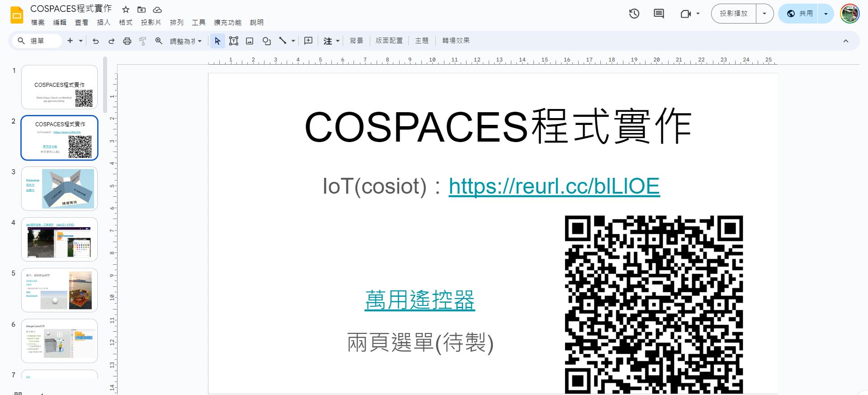
Task: Click the new slide plus icon
Action: (x=70, y=41)
